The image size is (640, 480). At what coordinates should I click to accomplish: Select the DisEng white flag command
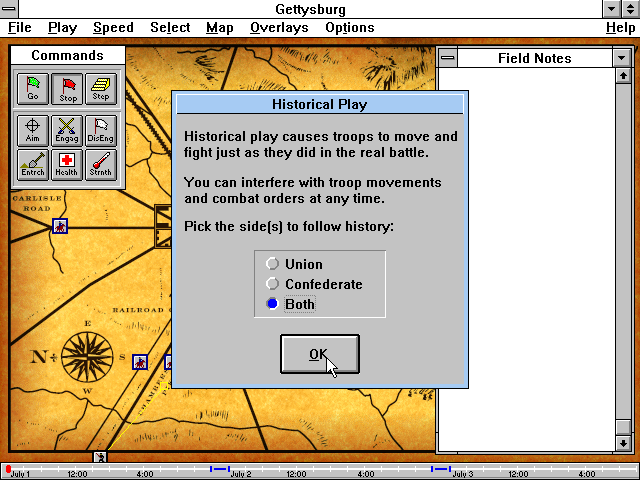tap(101, 130)
